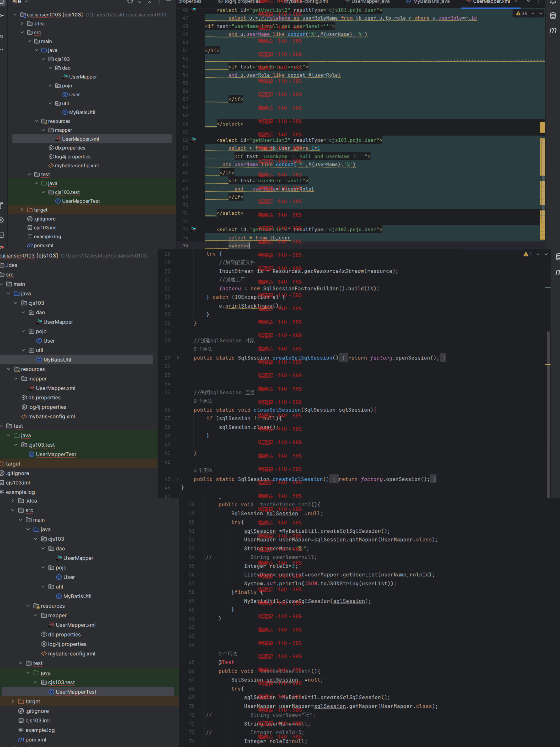This screenshot has width=560, height=747.
Task: Switch to the UserMapper.java editor tab
Action: click(x=367, y=2)
